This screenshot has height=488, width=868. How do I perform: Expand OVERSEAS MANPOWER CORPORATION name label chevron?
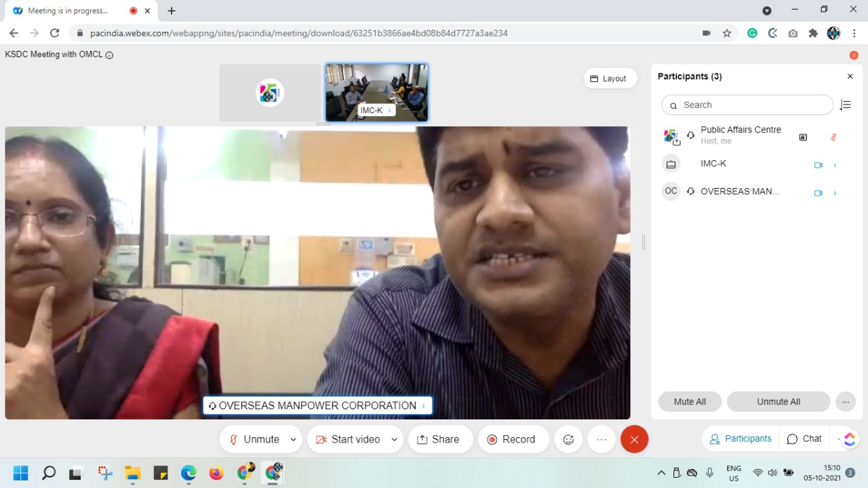click(x=424, y=406)
